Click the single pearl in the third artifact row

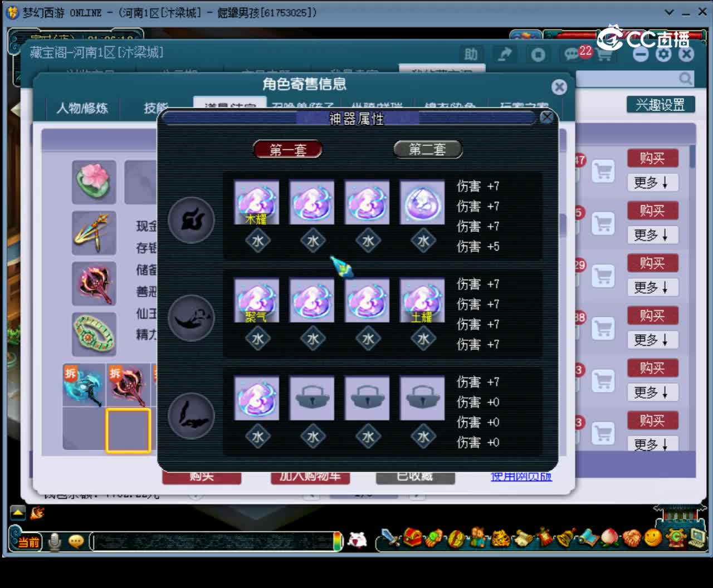point(256,398)
